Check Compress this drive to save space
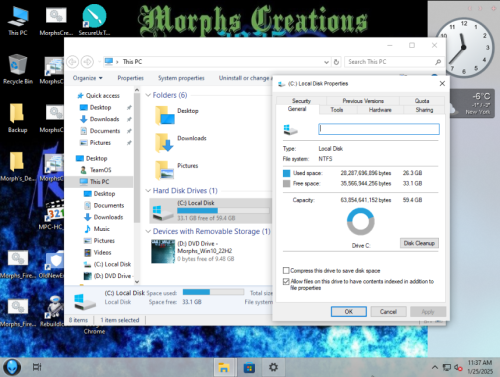500x377 pixels. [x=286, y=270]
